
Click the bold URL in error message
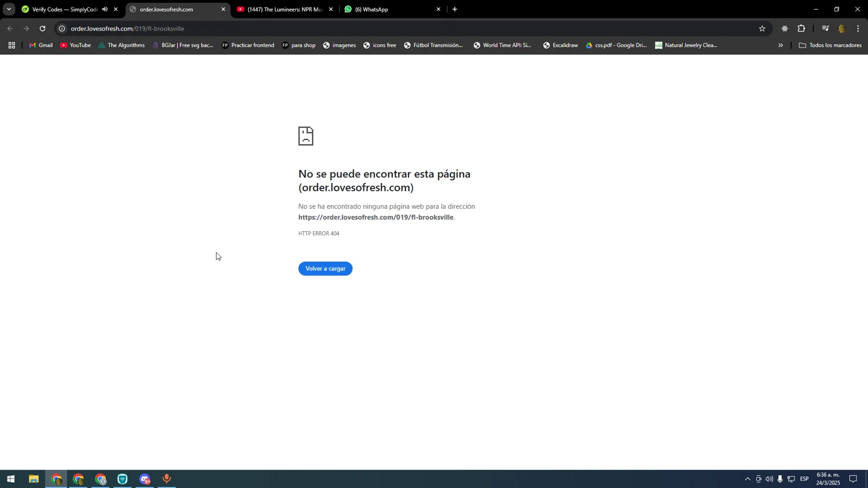[376, 217]
